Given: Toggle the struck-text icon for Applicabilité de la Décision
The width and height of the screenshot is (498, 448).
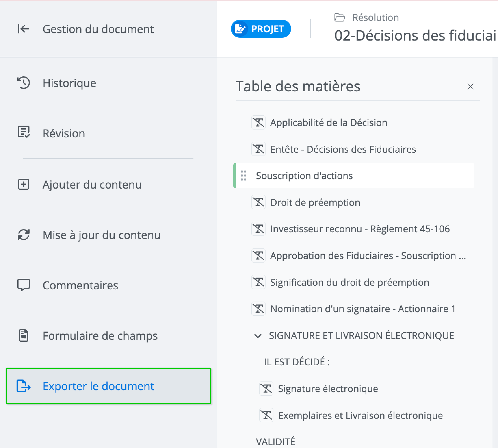Looking at the screenshot, I should pyautogui.click(x=258, y=123).
